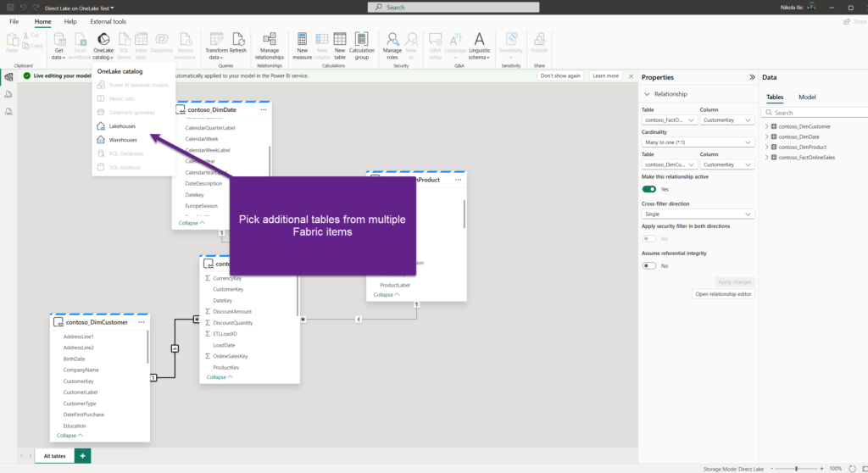Click Open relationship editor button
The height and width of the screenshot is (473, 868).
(x=723, y=294)
